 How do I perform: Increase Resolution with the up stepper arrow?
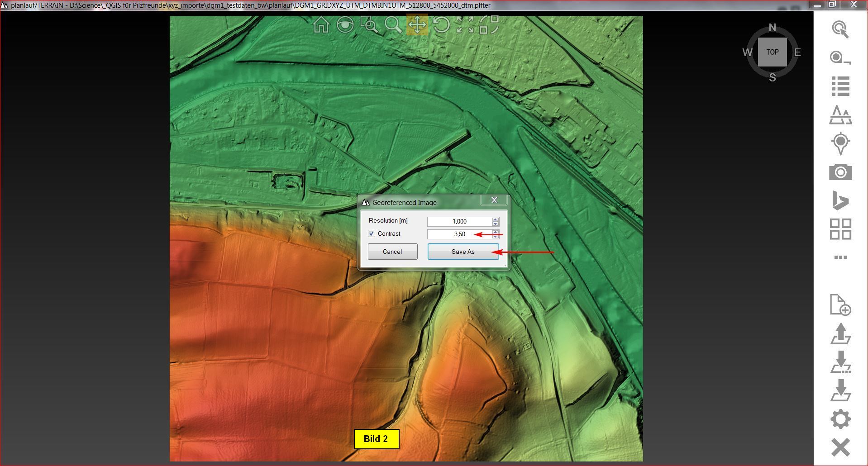(x=496, y=219)
